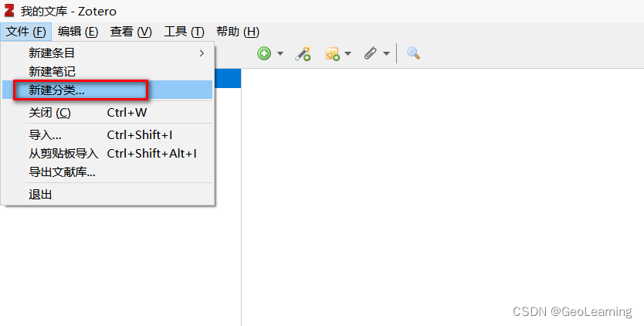
Task: Click the green New Item plus icon
Action: (x=264, y=53)
